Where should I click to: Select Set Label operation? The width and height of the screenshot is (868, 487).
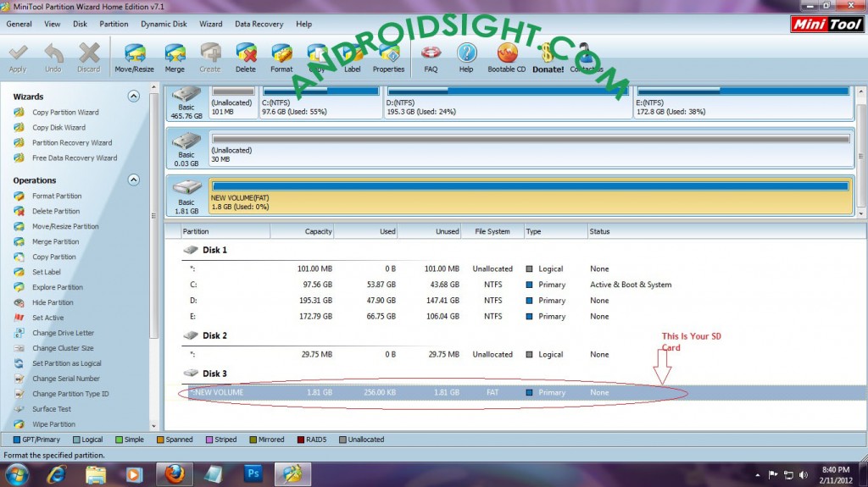47,272
